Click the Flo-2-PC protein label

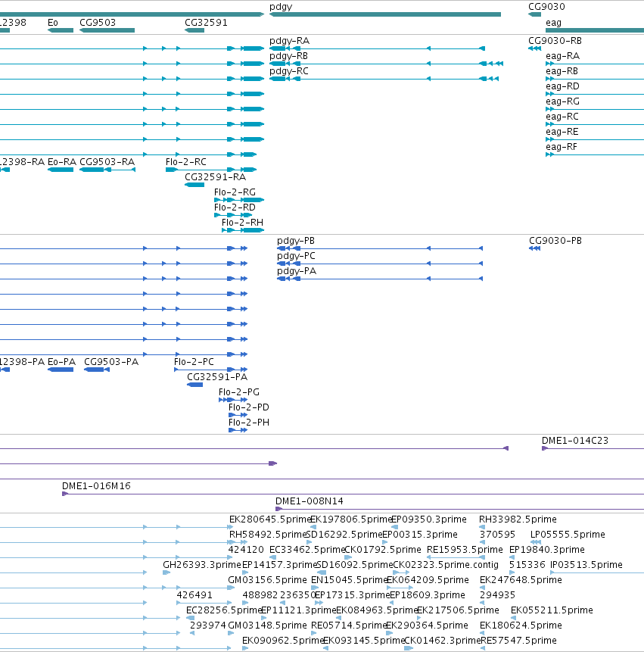pyautogui.click(x=194, y=362)
